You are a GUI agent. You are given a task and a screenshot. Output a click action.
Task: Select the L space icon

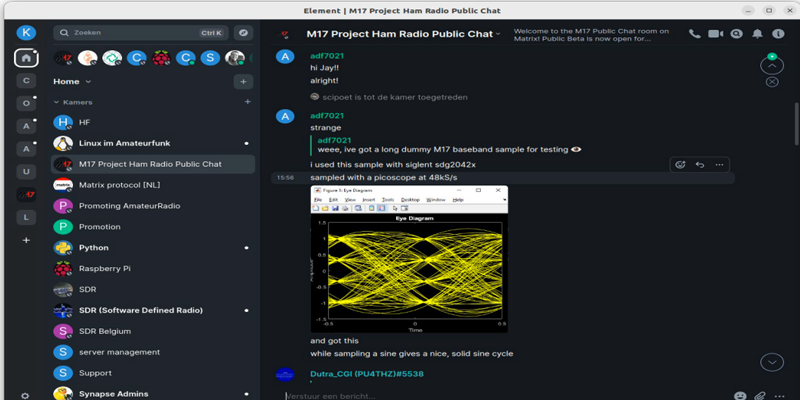click(x=26, y=217)
